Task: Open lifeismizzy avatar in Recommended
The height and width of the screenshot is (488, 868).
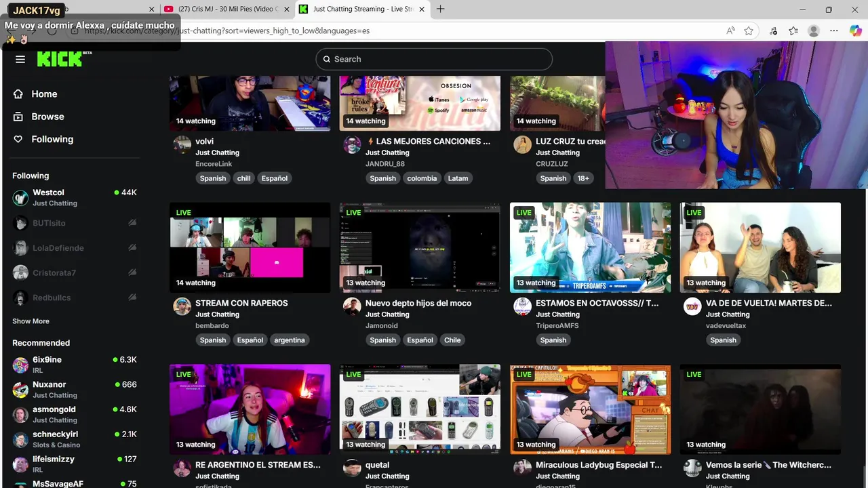Action: pyautogui.click(x=20, y=464)
